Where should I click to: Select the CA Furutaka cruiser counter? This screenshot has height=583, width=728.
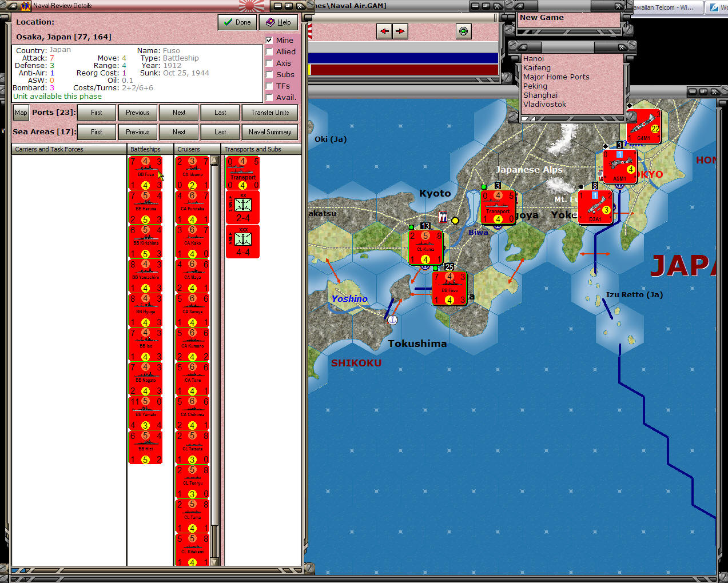click(x=192, y=207)
